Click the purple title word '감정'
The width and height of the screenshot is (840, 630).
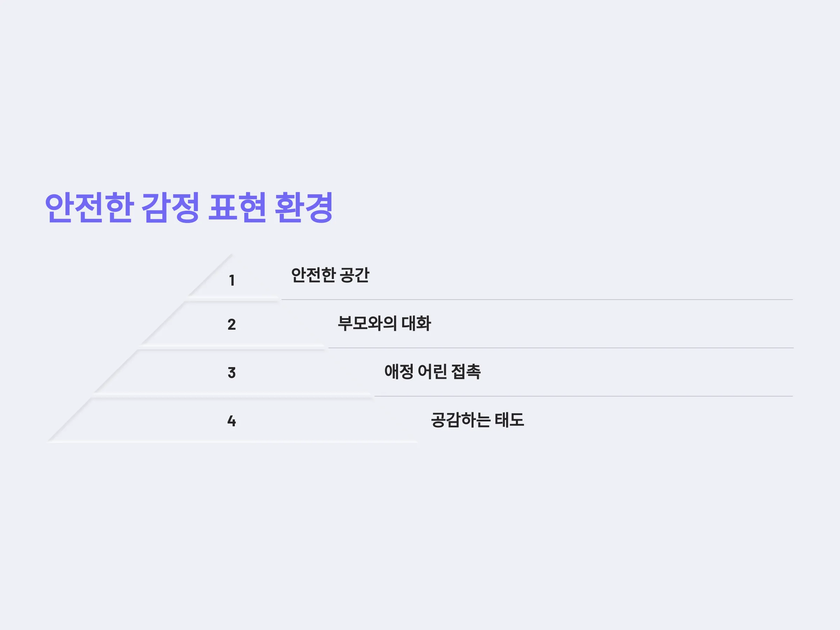(170, 207)
